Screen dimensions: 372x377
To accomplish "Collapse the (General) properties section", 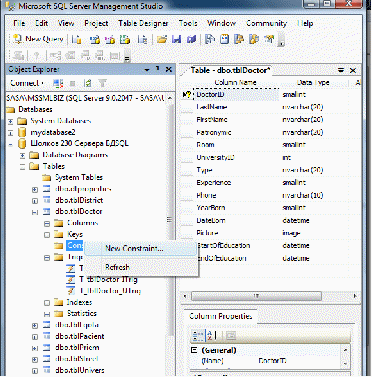I will [194, 350].
